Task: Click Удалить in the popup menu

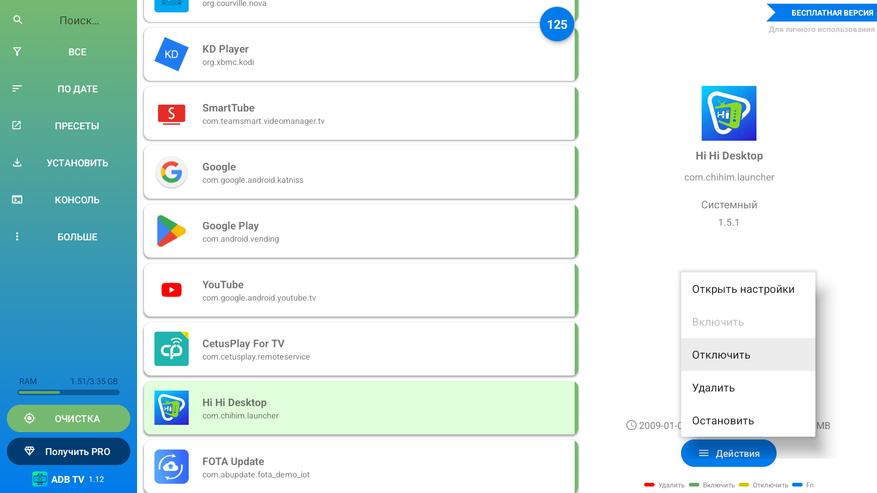Action: point(713,388)
